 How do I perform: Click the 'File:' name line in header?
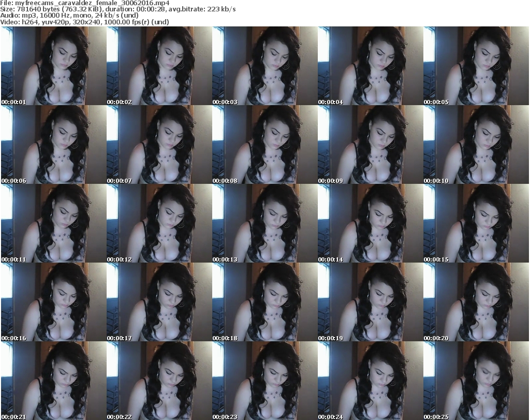[85, 3]
